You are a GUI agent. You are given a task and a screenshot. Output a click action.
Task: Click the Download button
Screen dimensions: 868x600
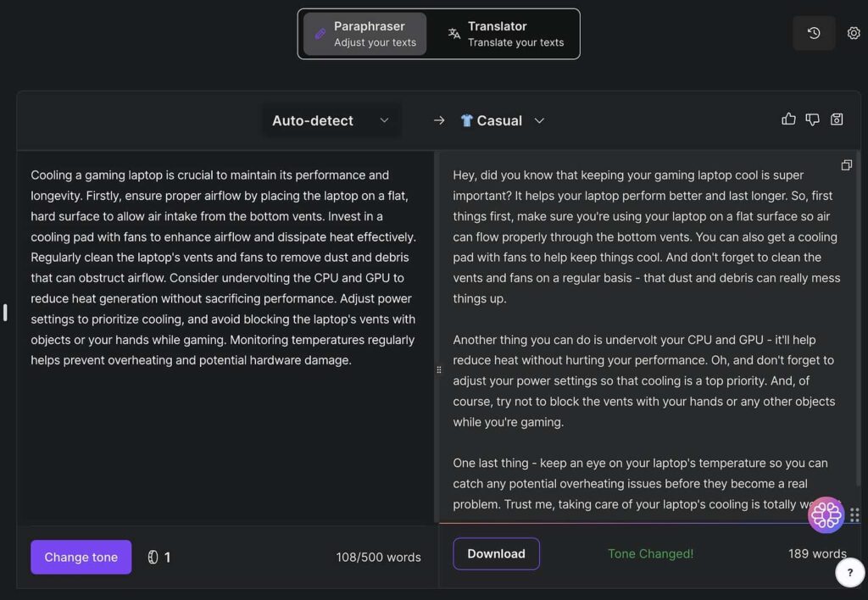[x=496, y=553]
